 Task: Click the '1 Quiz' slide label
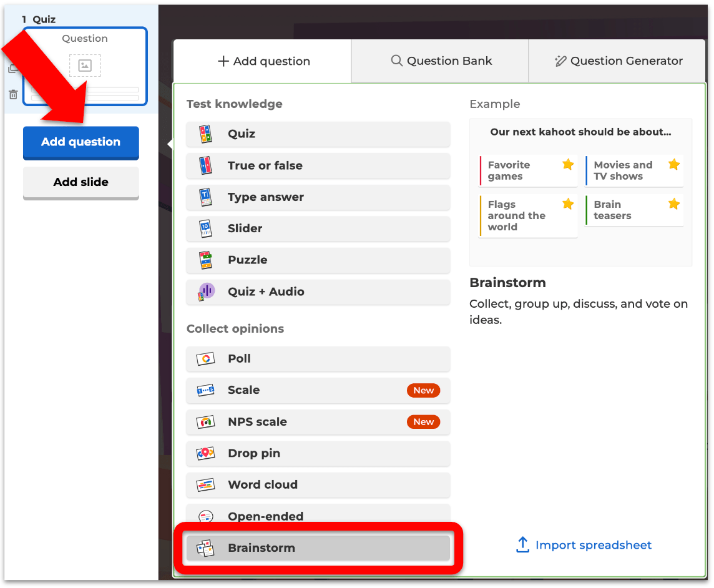[39, 19]
